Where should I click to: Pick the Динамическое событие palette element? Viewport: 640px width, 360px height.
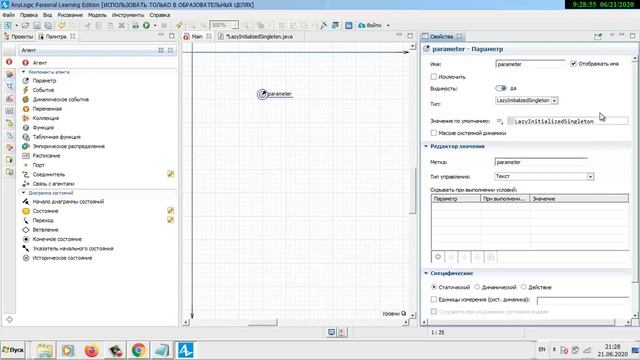(60, 99)
